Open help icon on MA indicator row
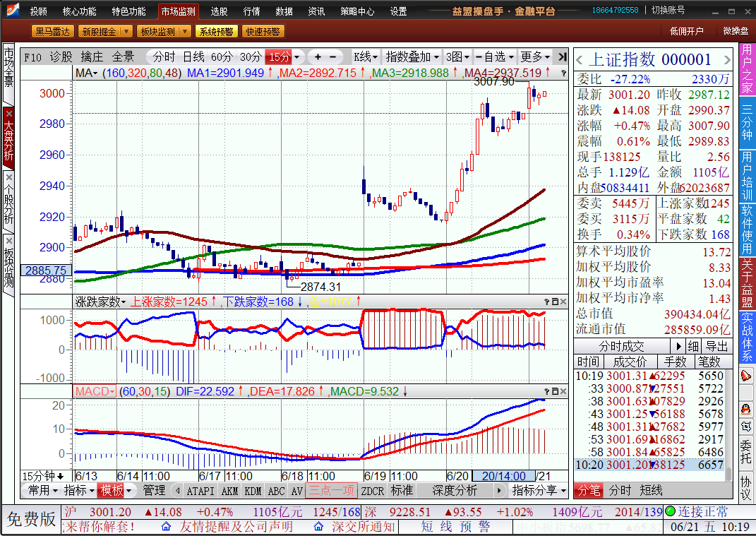The image size is (756, 536). click(563, 73)
